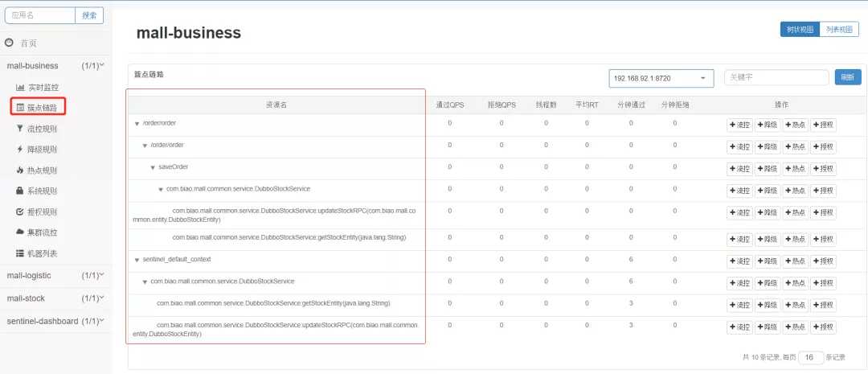Image resolution: width=868 pixels, height=374 pixels.
Task: Click the 机器列表 list icon
Action: 20,253
